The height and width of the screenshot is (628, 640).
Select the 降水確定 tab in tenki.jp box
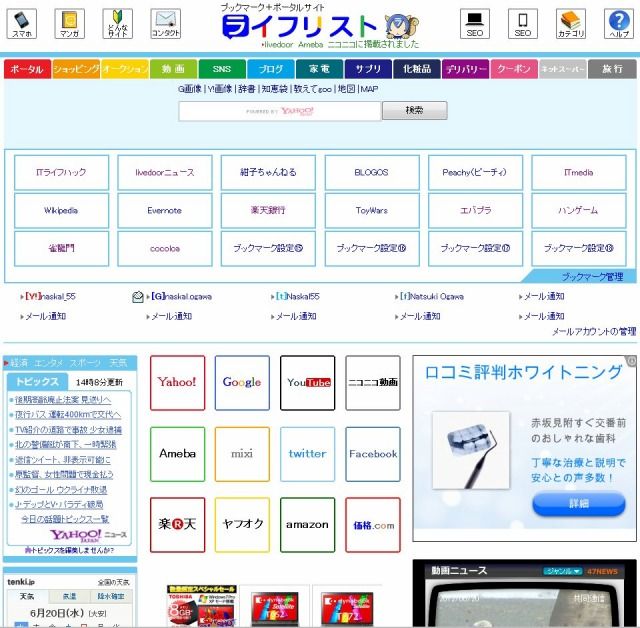(111, 597)
